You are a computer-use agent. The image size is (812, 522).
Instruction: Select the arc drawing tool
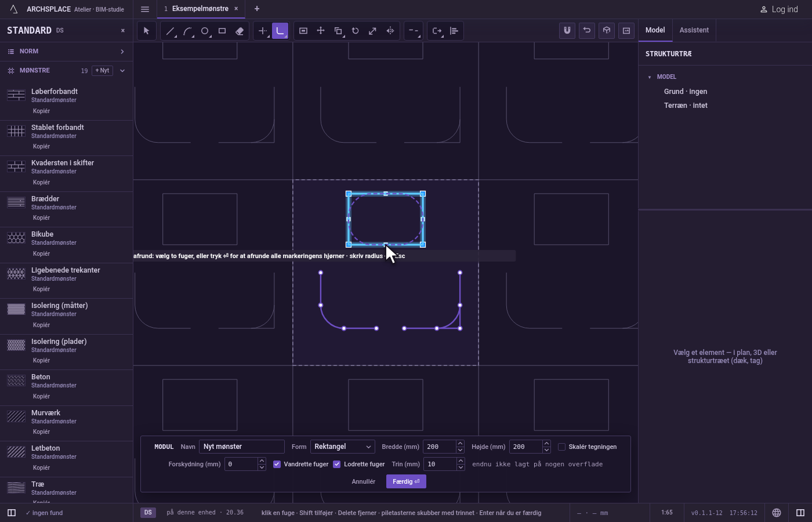[x=187, y=31]
